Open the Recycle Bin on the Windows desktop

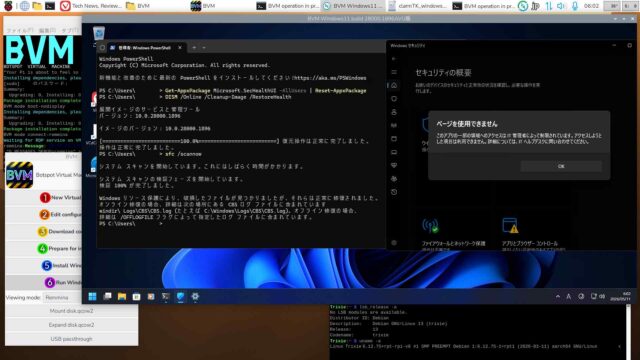pyautogui.click(x=98, y=33)
